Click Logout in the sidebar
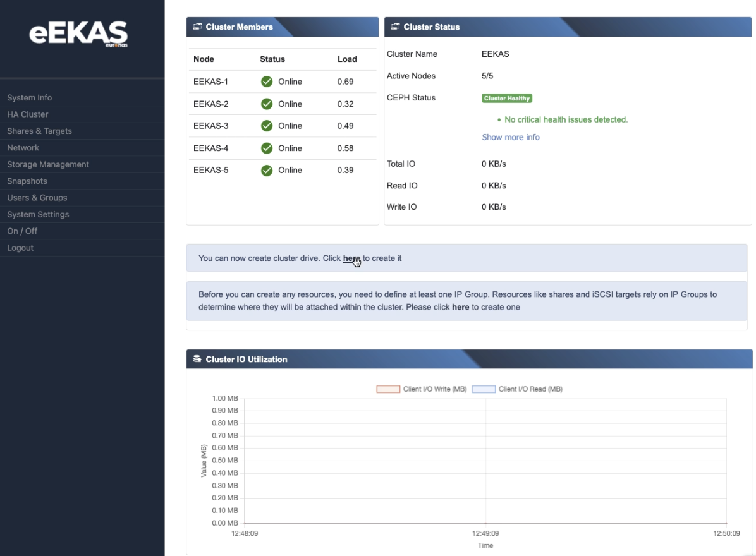756x556 pixels. pyautogui.click(x=20, y=248)
